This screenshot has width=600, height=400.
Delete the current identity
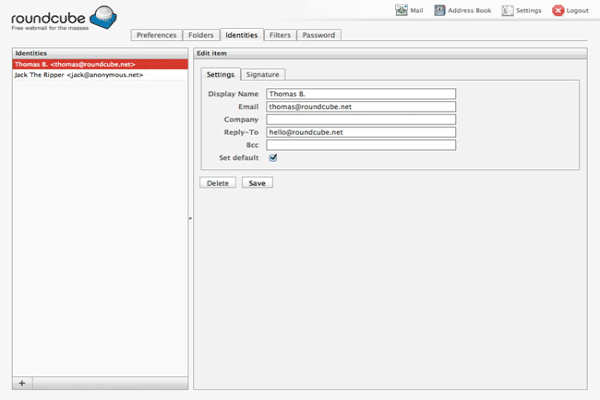point(217,183)
